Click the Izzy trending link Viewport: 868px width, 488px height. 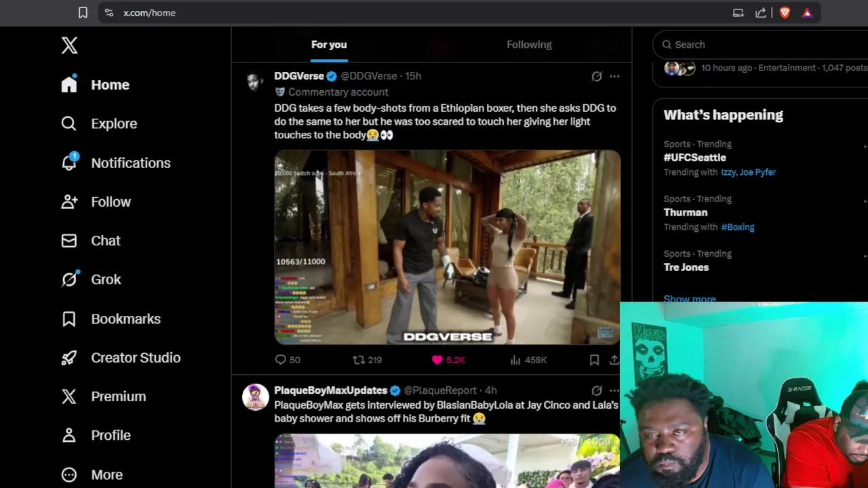pyautogui.click(x=728, y=172)
